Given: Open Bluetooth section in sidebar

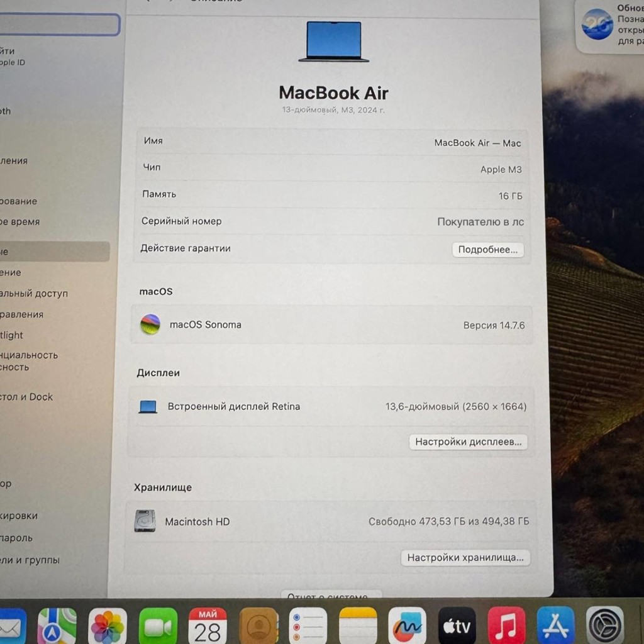Looking at the screenshot, I should [6, 111].
